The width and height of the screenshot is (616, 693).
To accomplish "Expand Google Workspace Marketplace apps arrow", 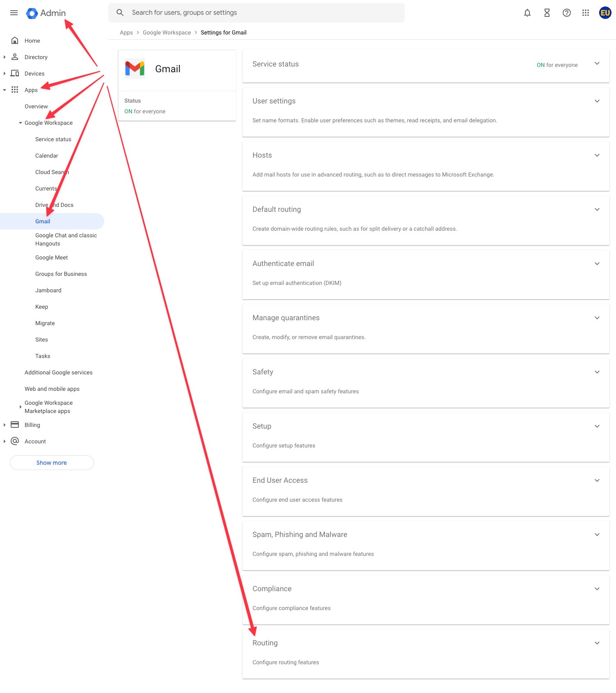I will [x=21, y=407].
